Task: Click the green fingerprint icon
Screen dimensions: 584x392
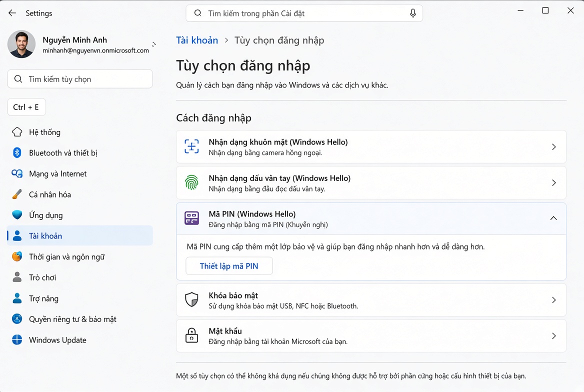Action: tap(192, 182)
